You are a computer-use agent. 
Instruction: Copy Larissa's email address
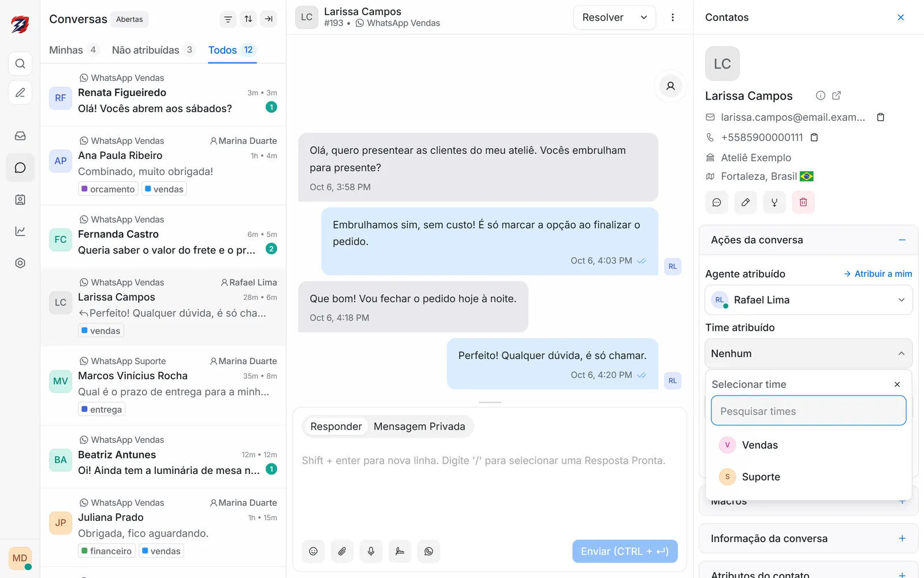881,117
